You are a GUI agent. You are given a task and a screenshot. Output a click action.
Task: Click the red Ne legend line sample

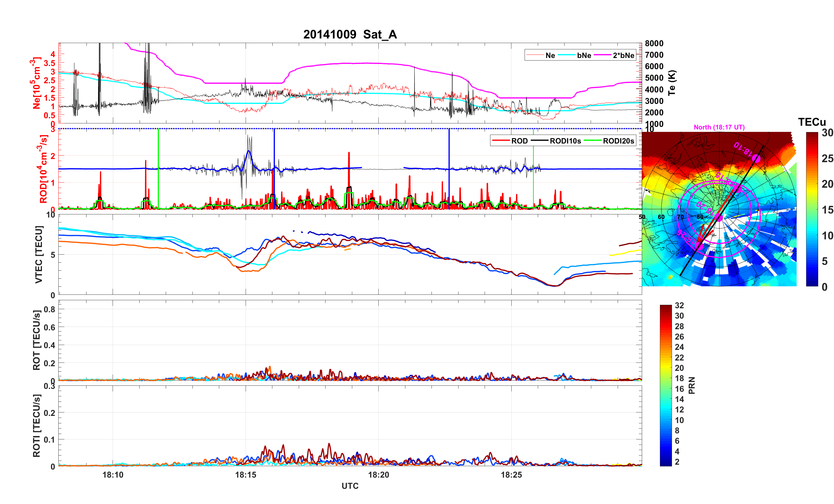point(536,55)
